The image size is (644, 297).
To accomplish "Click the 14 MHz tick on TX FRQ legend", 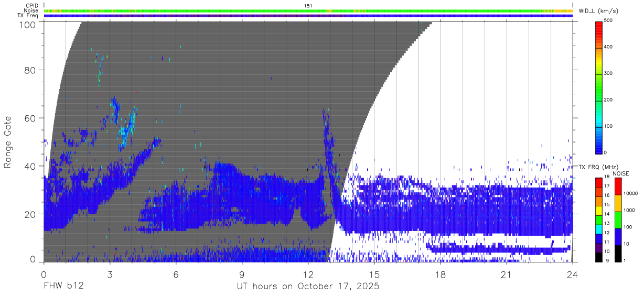I will click(606, 214).
